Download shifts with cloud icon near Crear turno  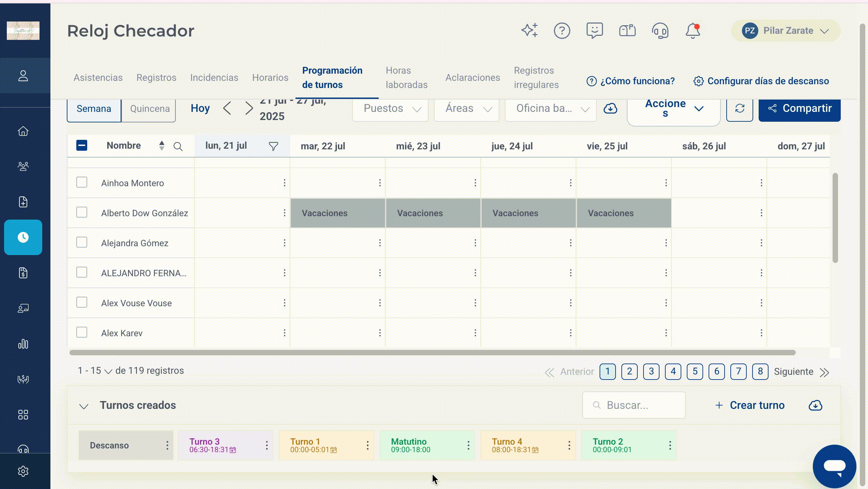[815, 405]
